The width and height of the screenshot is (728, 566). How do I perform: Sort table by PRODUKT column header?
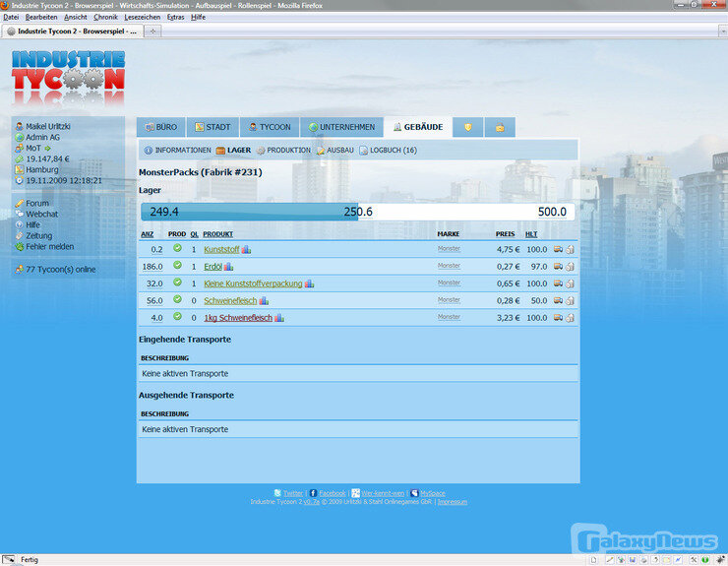[217, 234]
